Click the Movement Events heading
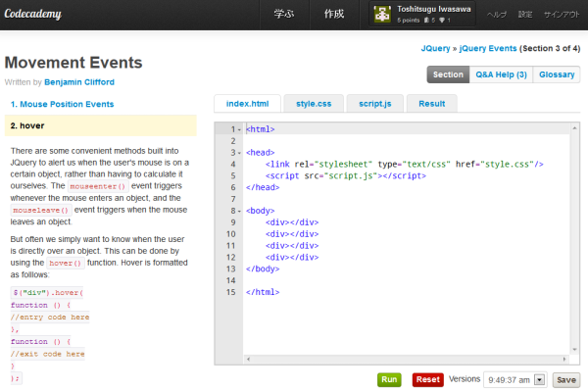Image resolution: width=588 pixels, height=391 pixels. click(73, 63)
